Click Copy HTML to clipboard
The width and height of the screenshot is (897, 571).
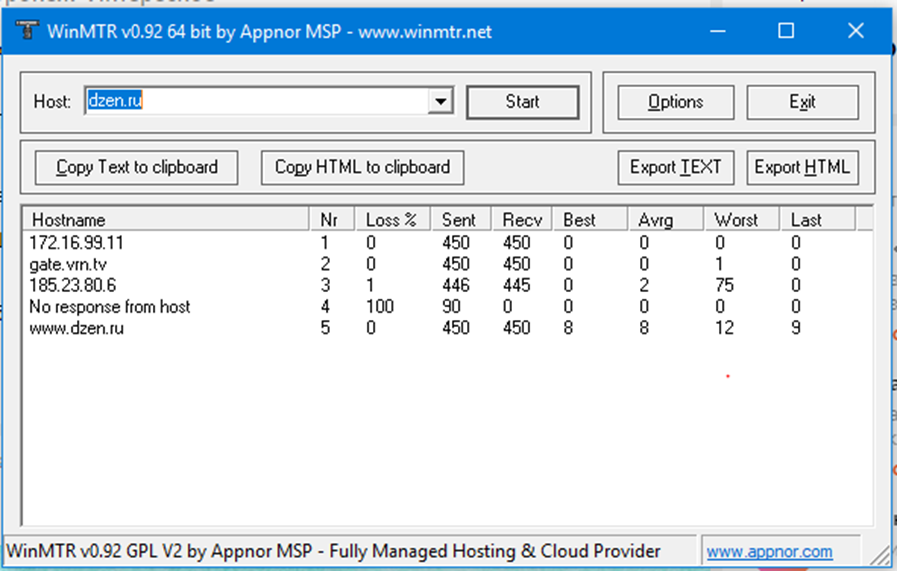[x=362, y=167]
